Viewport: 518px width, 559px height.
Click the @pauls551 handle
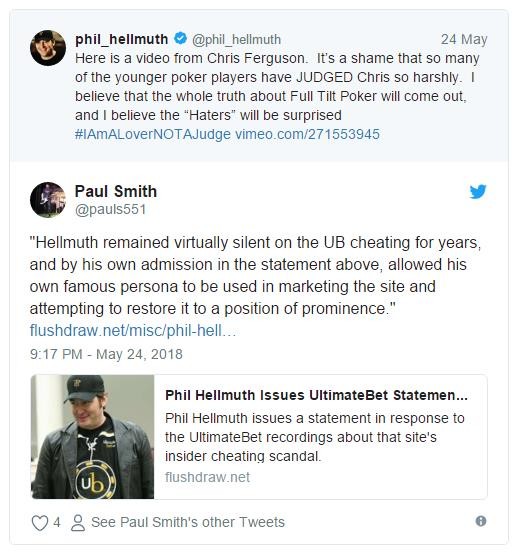coord(111,210)
